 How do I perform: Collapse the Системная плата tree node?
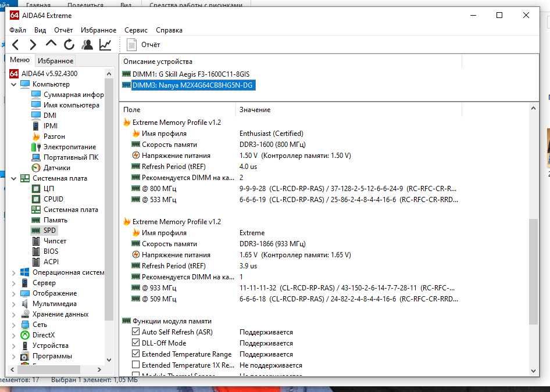coord(14,178)
